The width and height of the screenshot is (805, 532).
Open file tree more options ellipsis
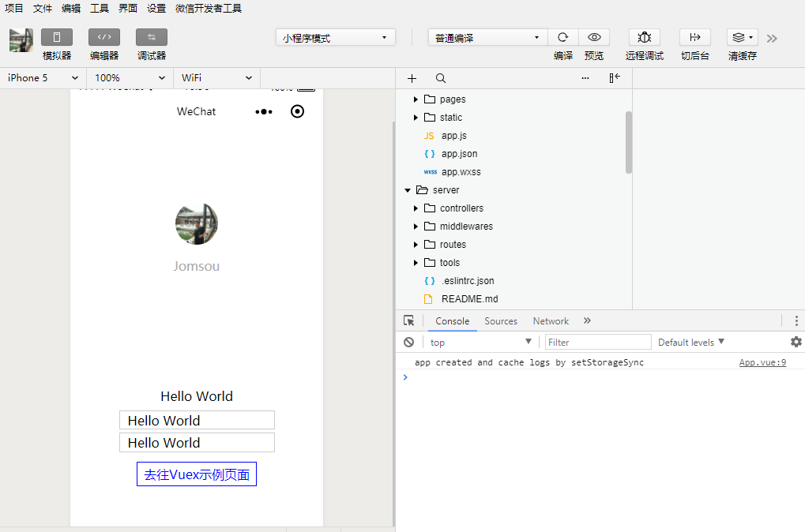tap(585, 78)
